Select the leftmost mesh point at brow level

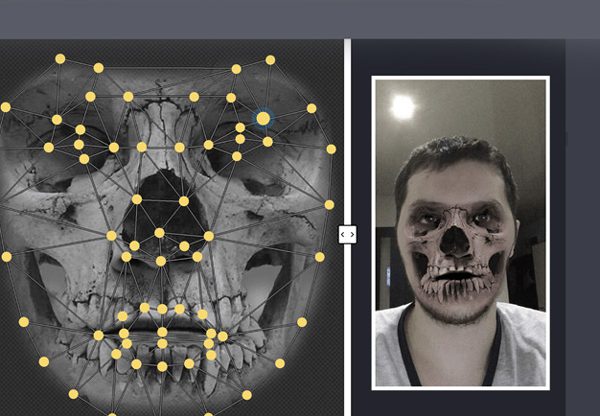click(x=6, y=107)
